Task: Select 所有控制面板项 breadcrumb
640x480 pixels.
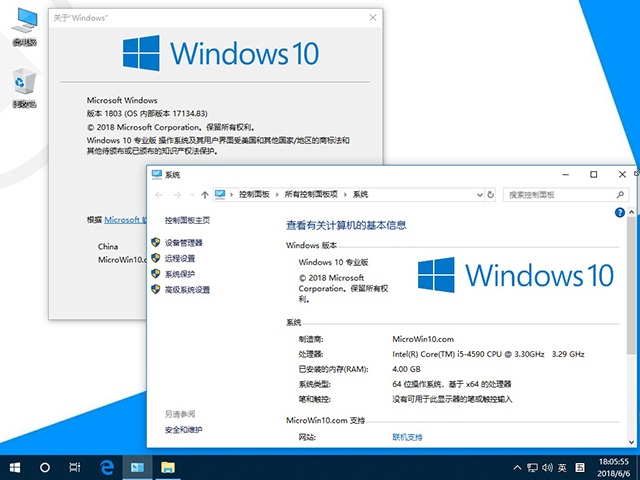Action: pos(311,195)
